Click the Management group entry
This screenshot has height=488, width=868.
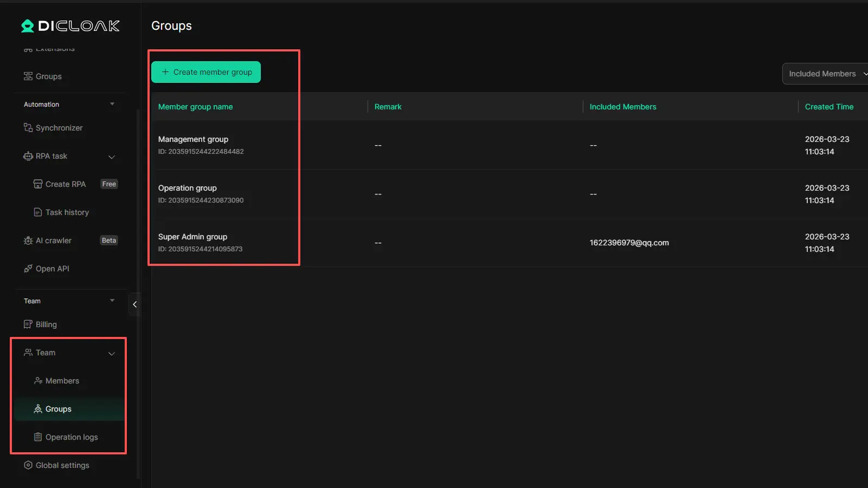pos(193,139)
